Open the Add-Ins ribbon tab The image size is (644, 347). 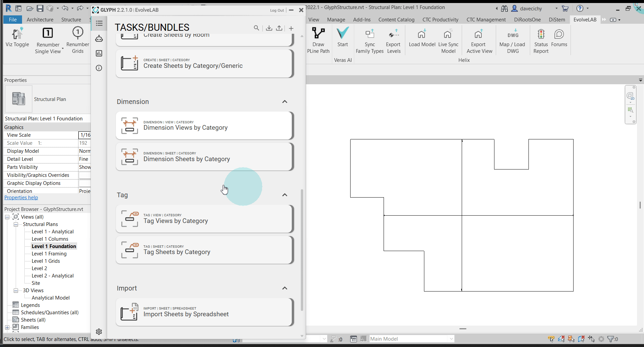tap(362, 19)
